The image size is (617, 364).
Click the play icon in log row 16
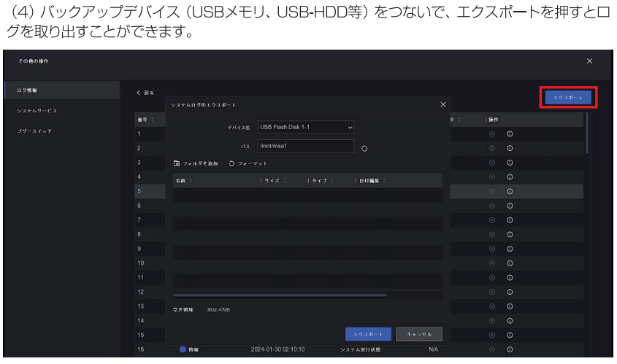(492, 349)
